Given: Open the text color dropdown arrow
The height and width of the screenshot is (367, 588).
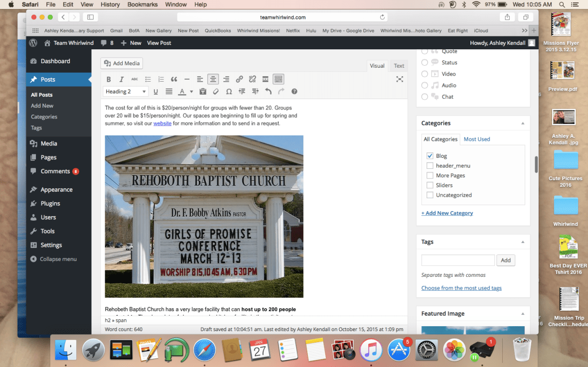Looking at the screenshot, I should tap(191, 92).
